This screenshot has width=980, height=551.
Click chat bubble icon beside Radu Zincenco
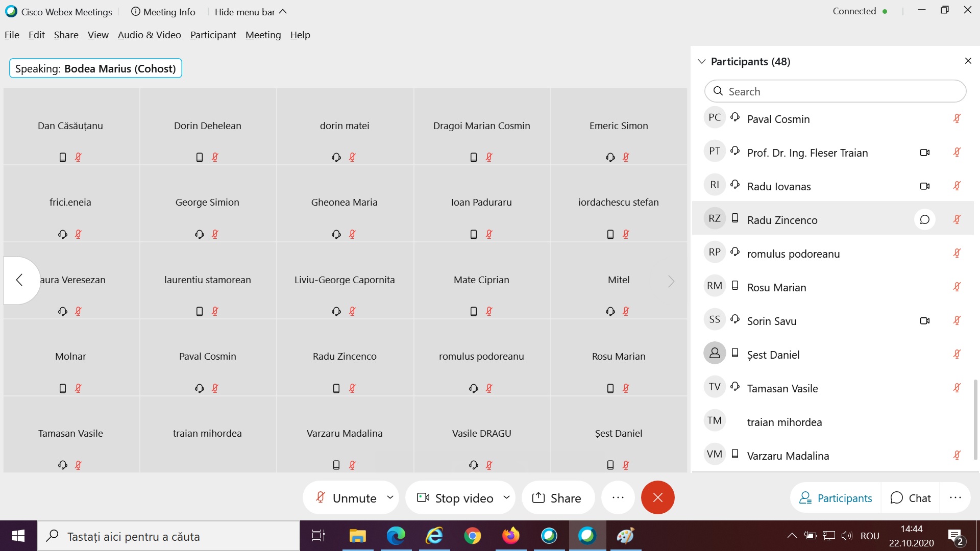(x=924, y=220)
